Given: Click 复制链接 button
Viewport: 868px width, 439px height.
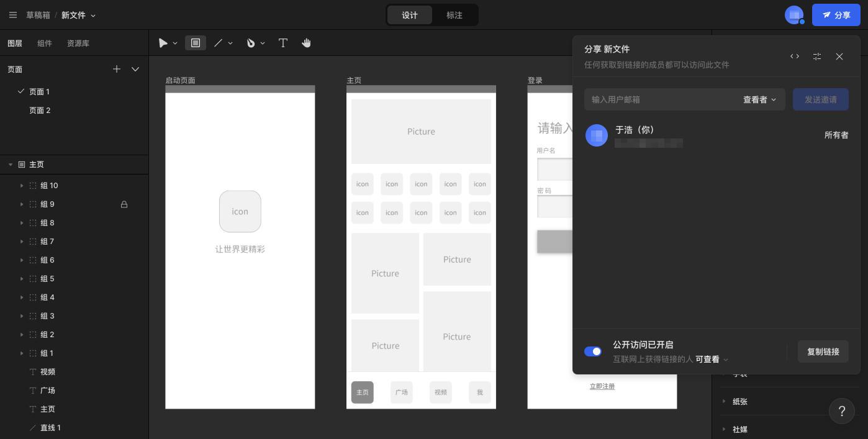Looking at the screenshot, I should 823,351.
